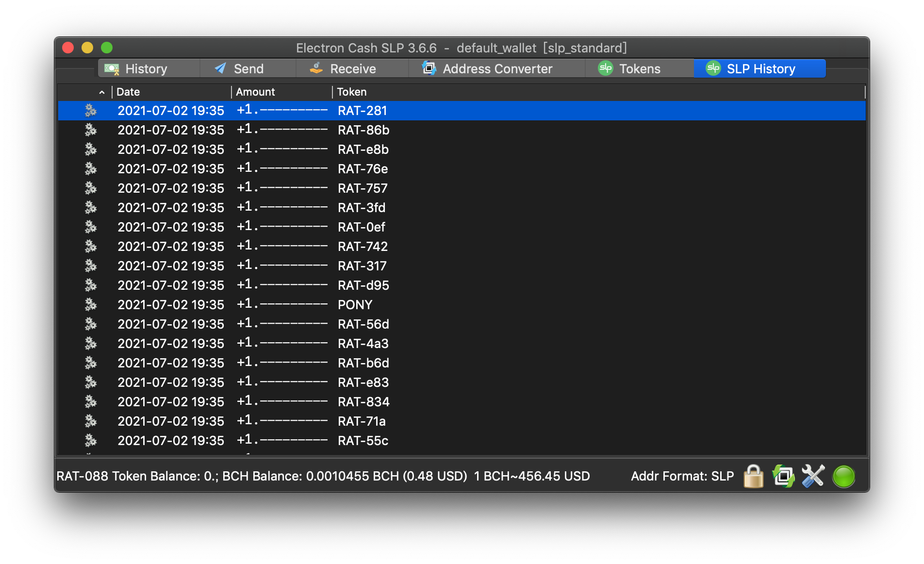Click the date in the RAT-742 row

point(171,247)
